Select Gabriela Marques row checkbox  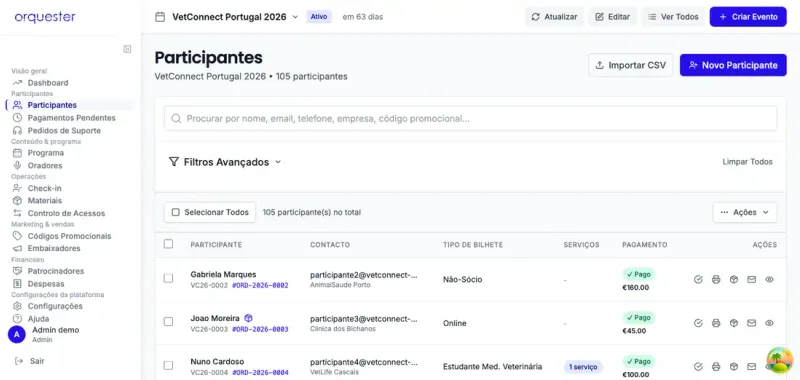tap(168, 278)
